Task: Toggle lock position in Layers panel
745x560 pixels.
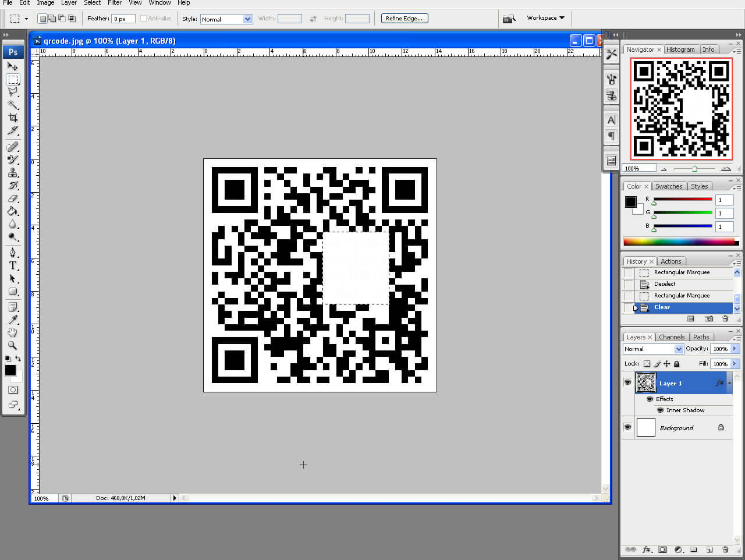Action: (x=667, y=364)
